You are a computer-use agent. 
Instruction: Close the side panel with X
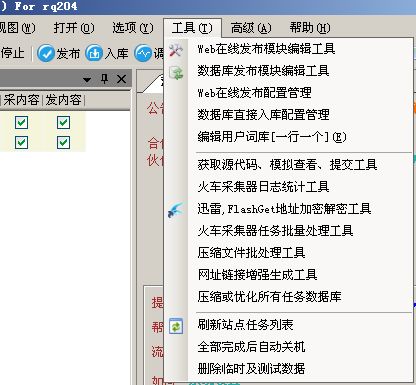(x=122, y=79)
